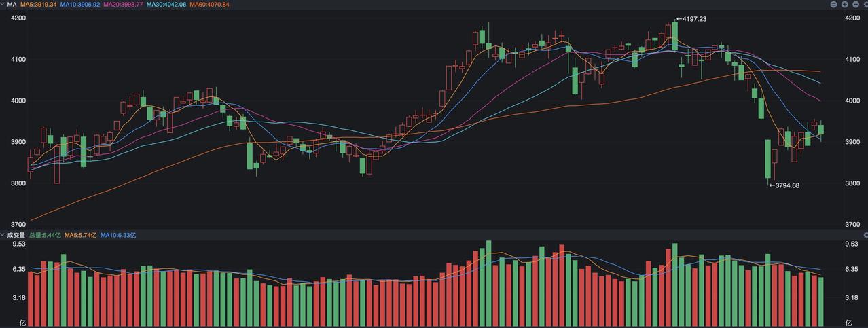Viewport: 868px width, 328px height.
Task: Click the volume MA10 legend label
Action: coord(118,235)
